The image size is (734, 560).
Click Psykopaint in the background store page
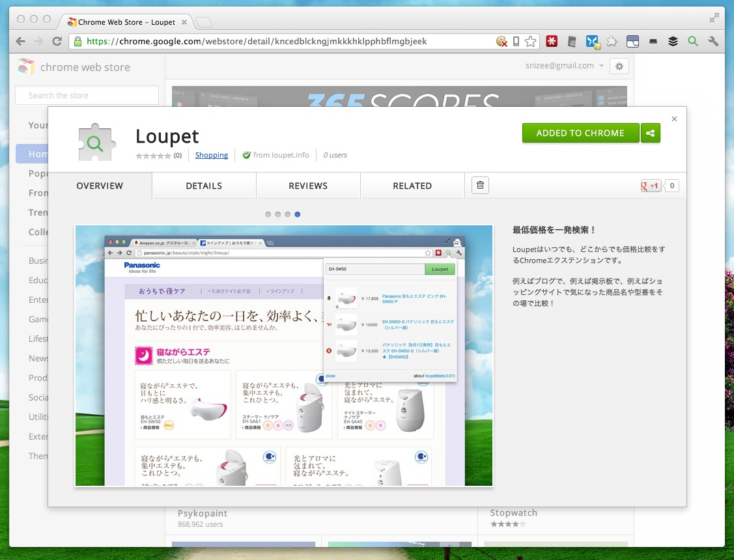point(202,513)
